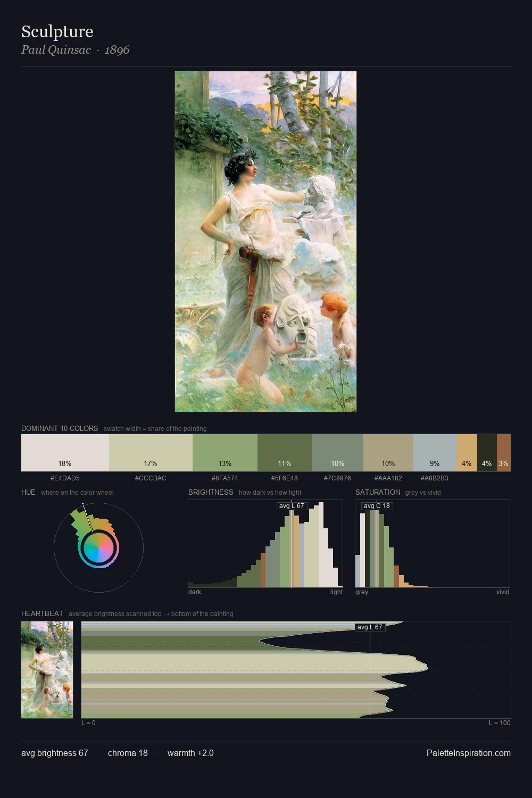This screenshot has height=798, width=532.
Task: Click 'warmth +2.0' in footer
Action: (x=190, y=753)
